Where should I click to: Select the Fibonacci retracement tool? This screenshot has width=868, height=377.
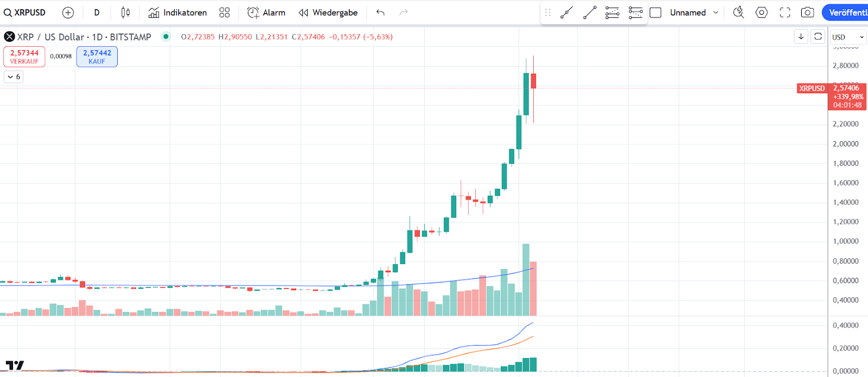coord(612,12)
